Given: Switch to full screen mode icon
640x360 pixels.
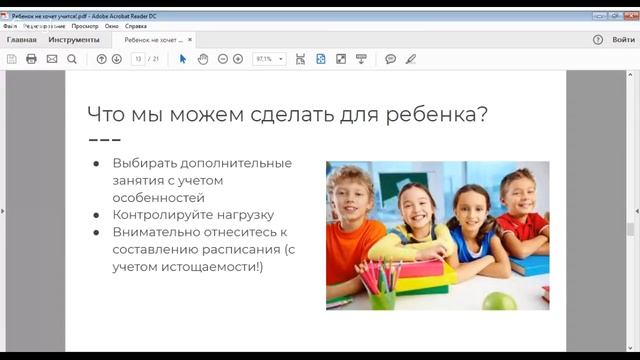Looking at the screenshot, I should (x=341, y=59).
